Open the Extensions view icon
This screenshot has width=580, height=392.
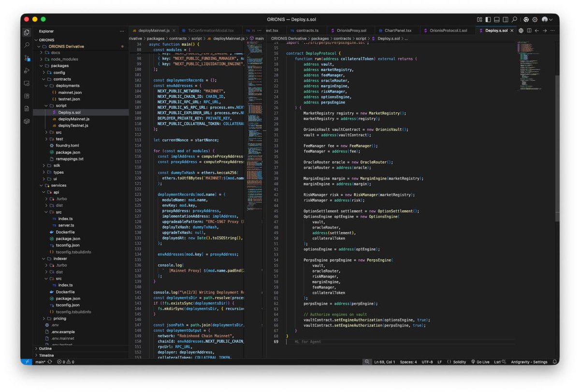27,96
